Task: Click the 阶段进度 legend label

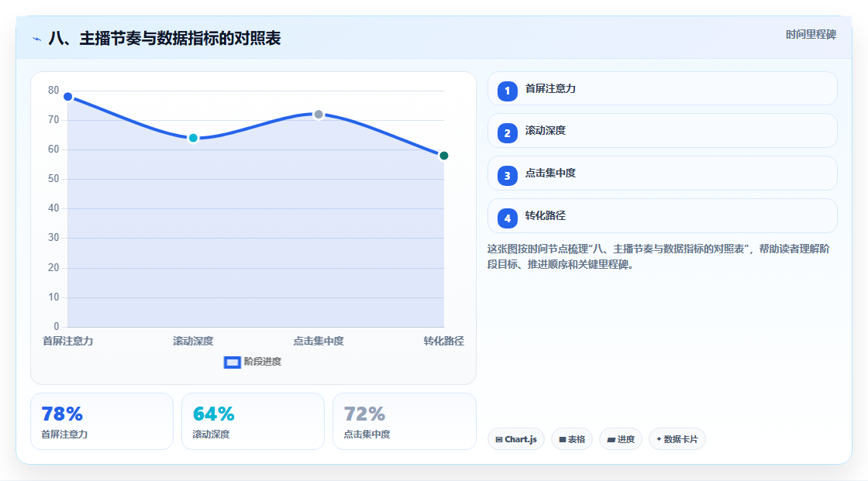Action: (263, 362)
